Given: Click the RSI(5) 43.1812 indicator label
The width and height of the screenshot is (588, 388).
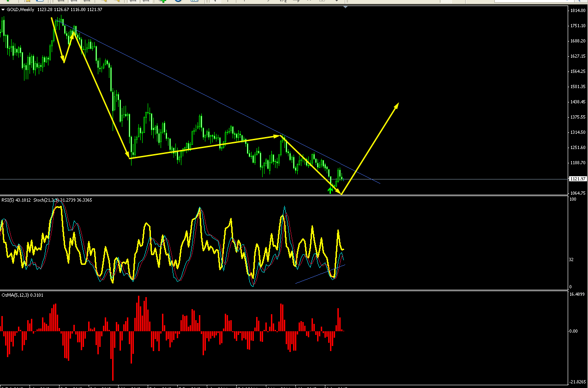Looking at the screenshot, I should [x=16, y=200].
